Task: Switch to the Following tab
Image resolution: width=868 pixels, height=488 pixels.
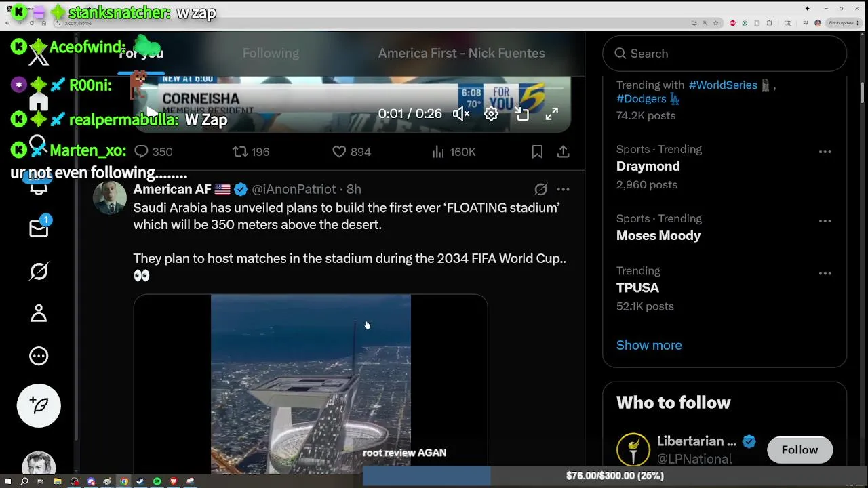Action: (271, 53)
